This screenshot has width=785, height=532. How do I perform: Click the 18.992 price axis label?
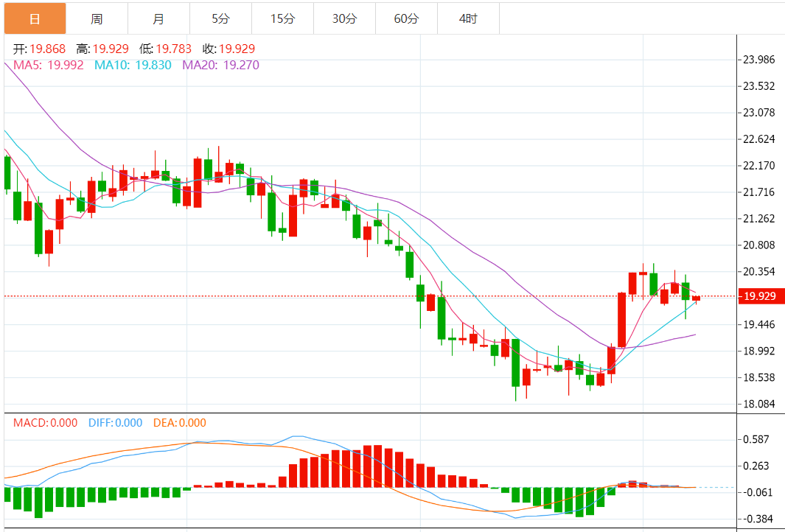coord(759,351)
